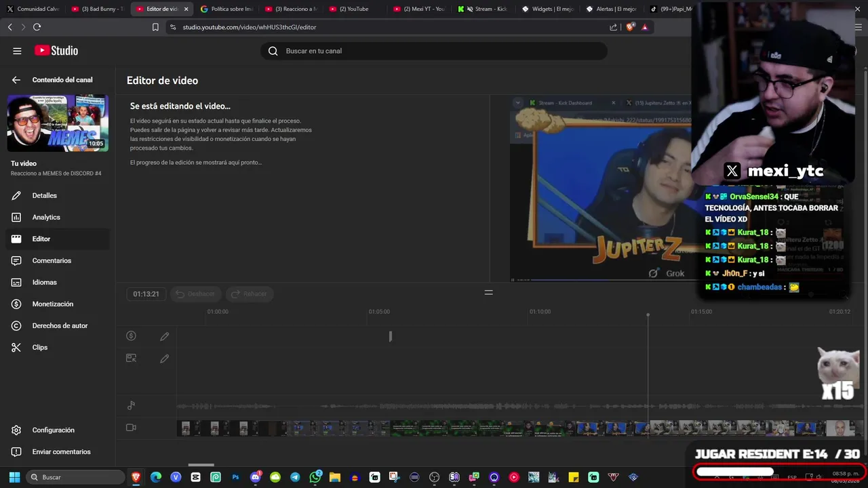
Task: View site information icon in address bar
Action: pyautogui.click(x=172, y=27)
